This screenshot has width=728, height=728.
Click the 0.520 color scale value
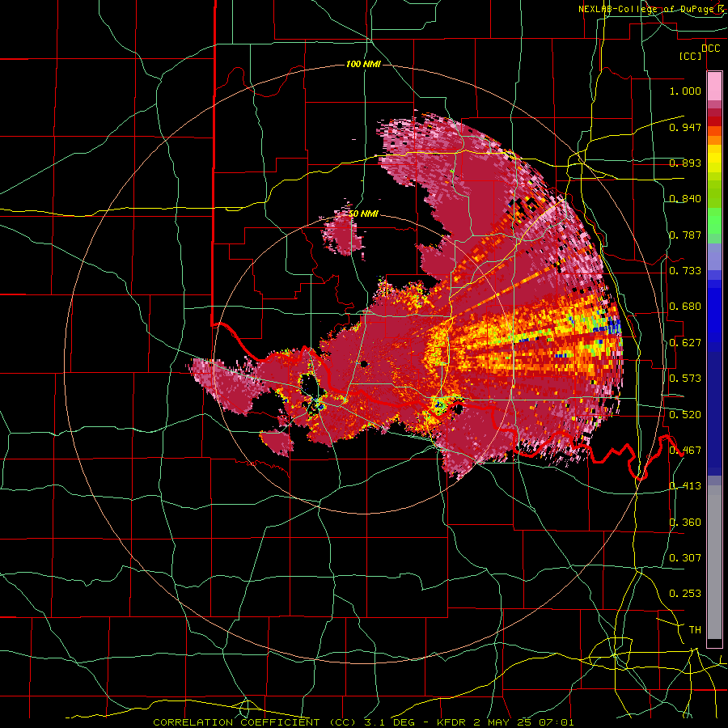[x=685, y=415]
